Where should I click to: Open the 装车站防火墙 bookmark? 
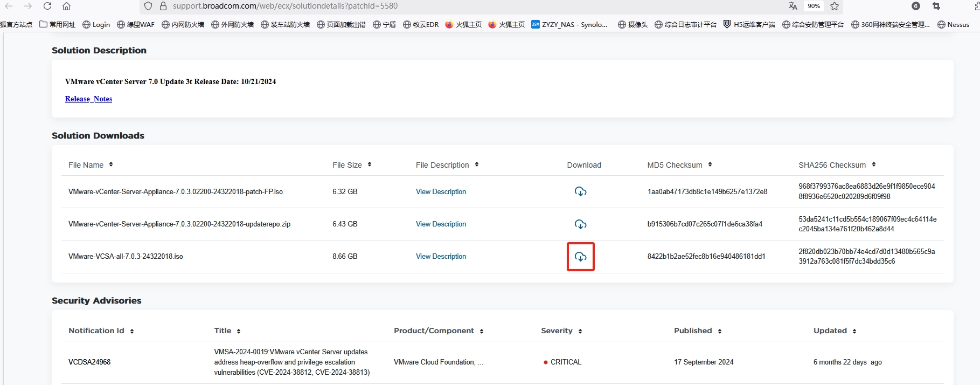[x=286, y=24]
